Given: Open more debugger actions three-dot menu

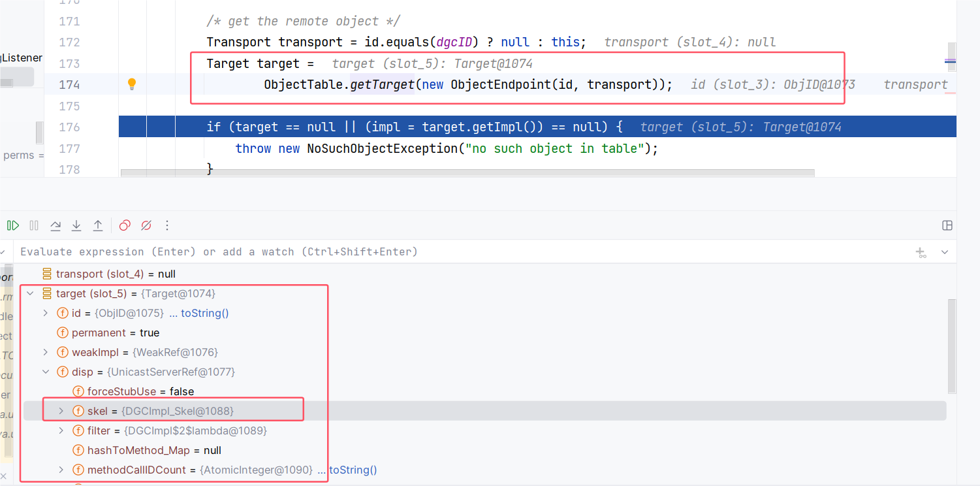Looking at the screenshot, I should point(167,225).
